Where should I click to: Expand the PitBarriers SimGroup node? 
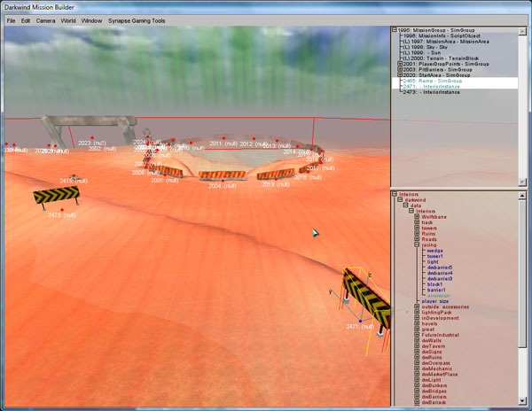pos(400,69)
